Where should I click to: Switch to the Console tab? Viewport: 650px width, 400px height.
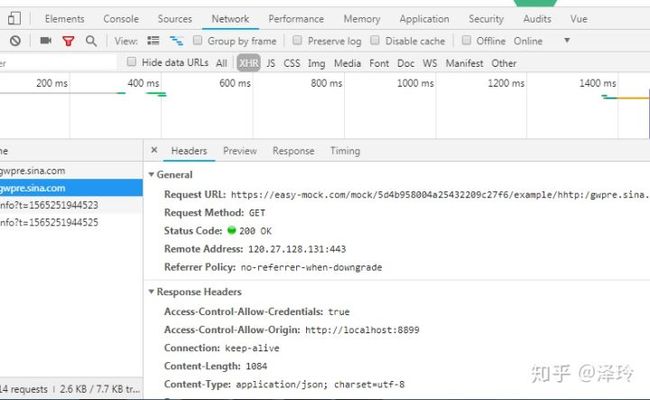121,19
